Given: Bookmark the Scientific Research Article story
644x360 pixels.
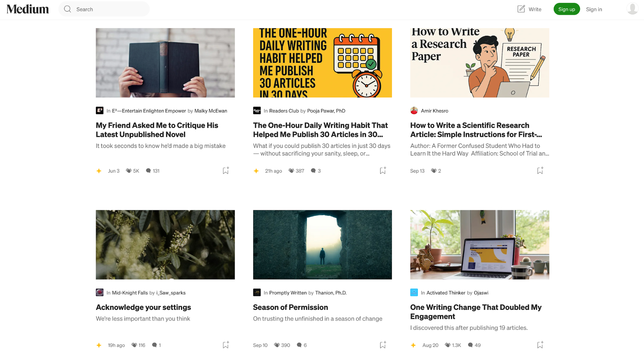Looking at the screenshot, I should pyautogui.click(x=540, y=170).
